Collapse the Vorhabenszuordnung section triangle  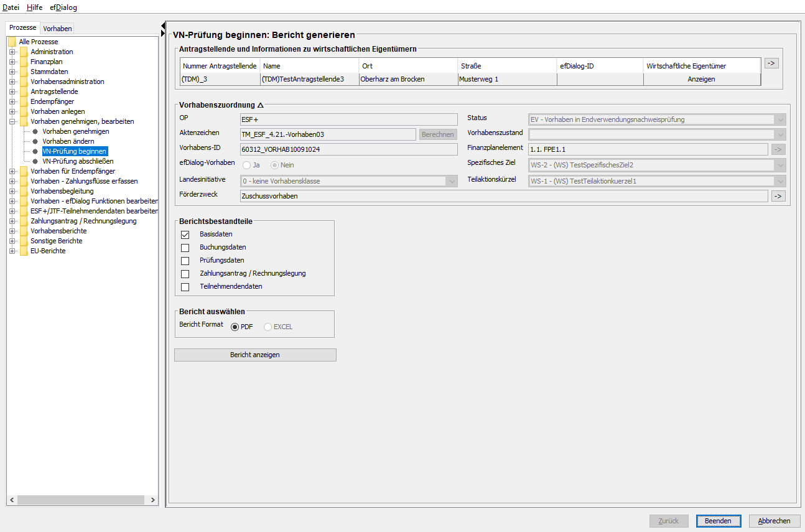pos(260,106)
